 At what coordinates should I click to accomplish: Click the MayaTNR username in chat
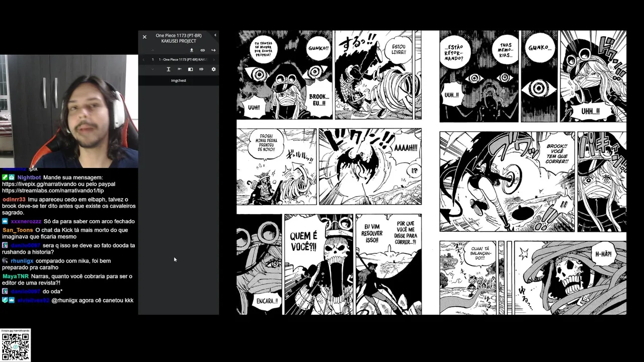pyautogui.click(x=16, y=277)
